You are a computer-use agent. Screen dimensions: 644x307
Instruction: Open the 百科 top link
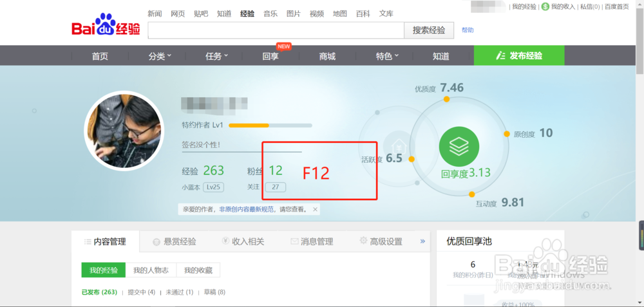(363, 14)
